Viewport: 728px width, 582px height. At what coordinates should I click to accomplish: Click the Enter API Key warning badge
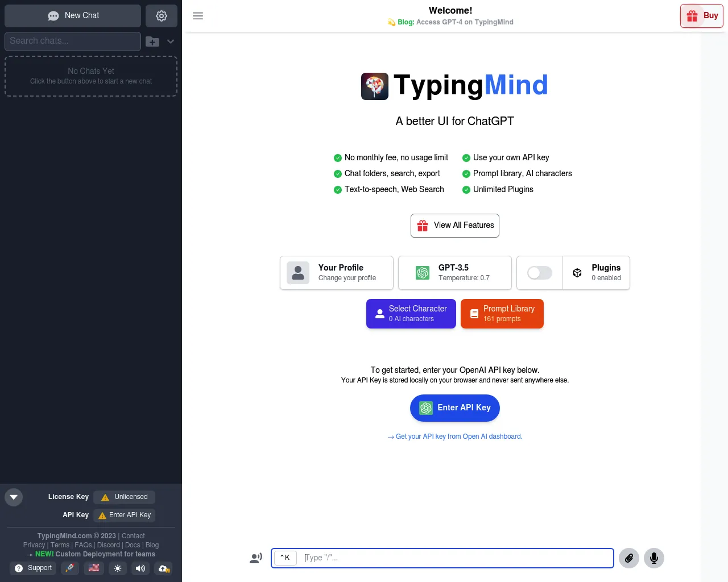point(124,515)
